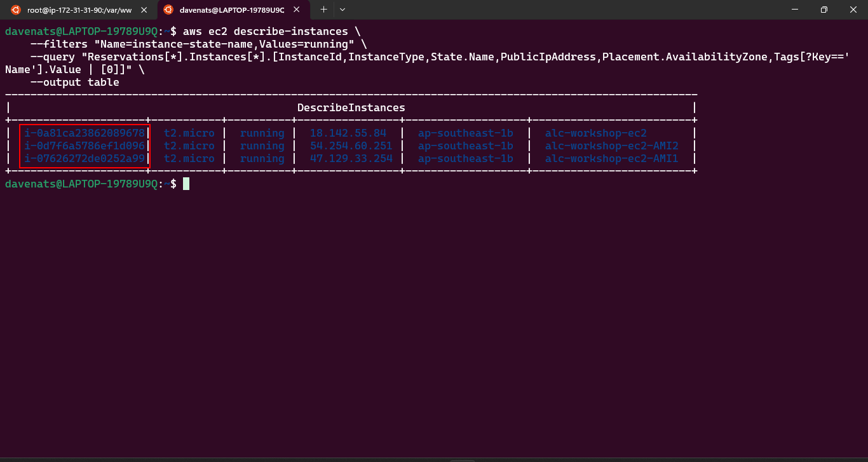The width and height of the screenshot is (868, 462).
Task: Click the DescribeInstances table title
Action: coord(351,108)
